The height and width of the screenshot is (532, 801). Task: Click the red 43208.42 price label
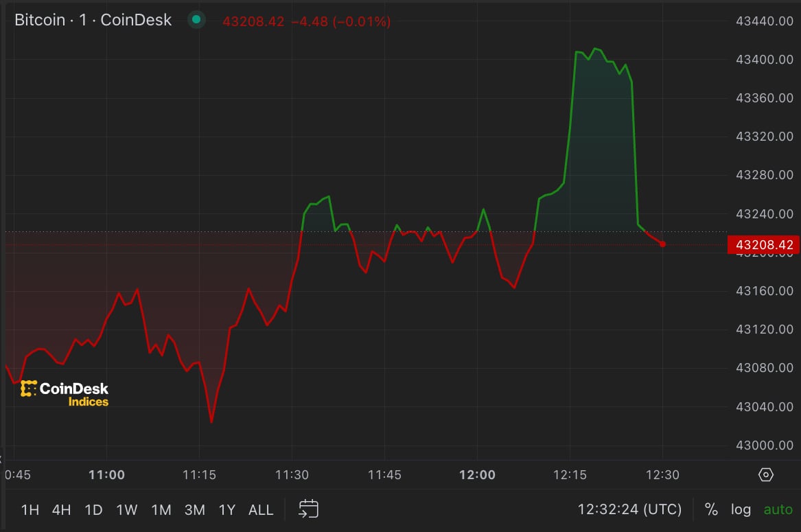tap(764, 244)
